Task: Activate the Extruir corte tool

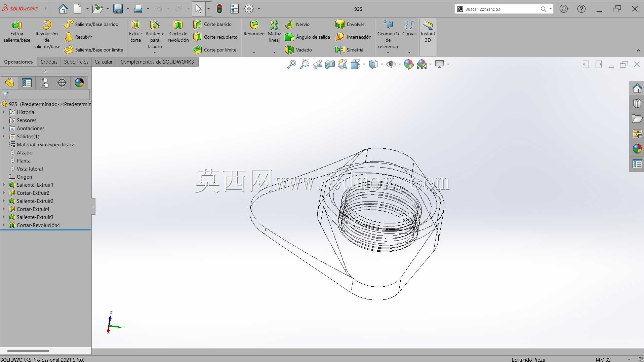Action: click(x=135, y=31)
